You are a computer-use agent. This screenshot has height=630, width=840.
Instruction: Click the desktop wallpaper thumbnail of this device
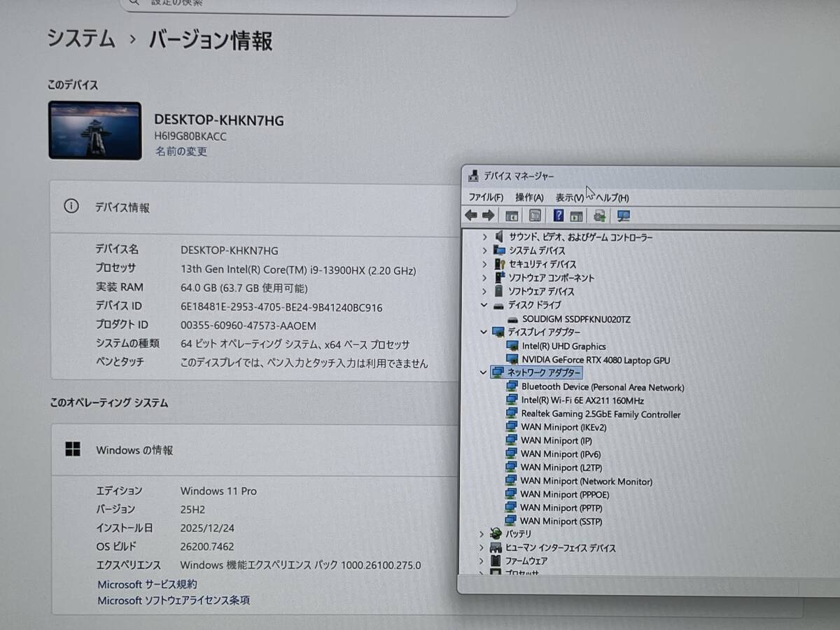pyautogui.click(x=94, y=130)
